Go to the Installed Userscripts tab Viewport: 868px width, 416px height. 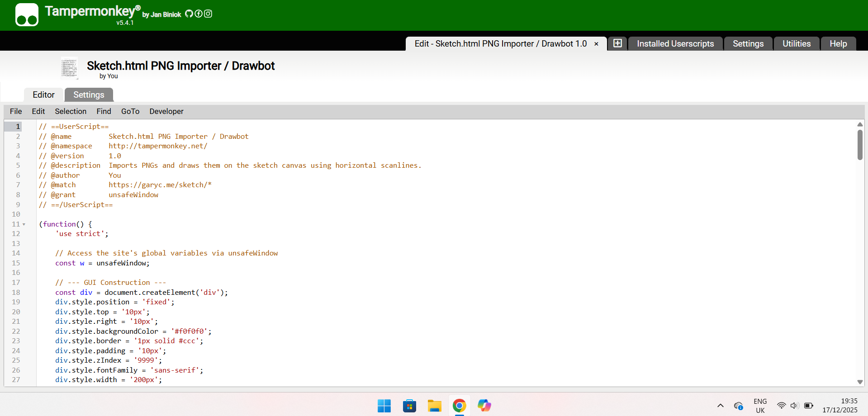point(675,44)
